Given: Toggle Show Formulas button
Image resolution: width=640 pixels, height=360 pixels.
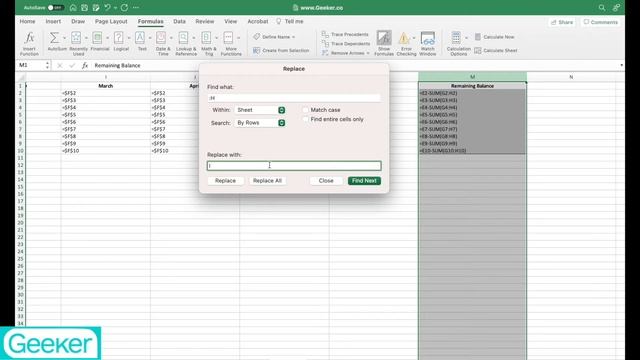Looking at the screenshot, I should pos(384,43).
